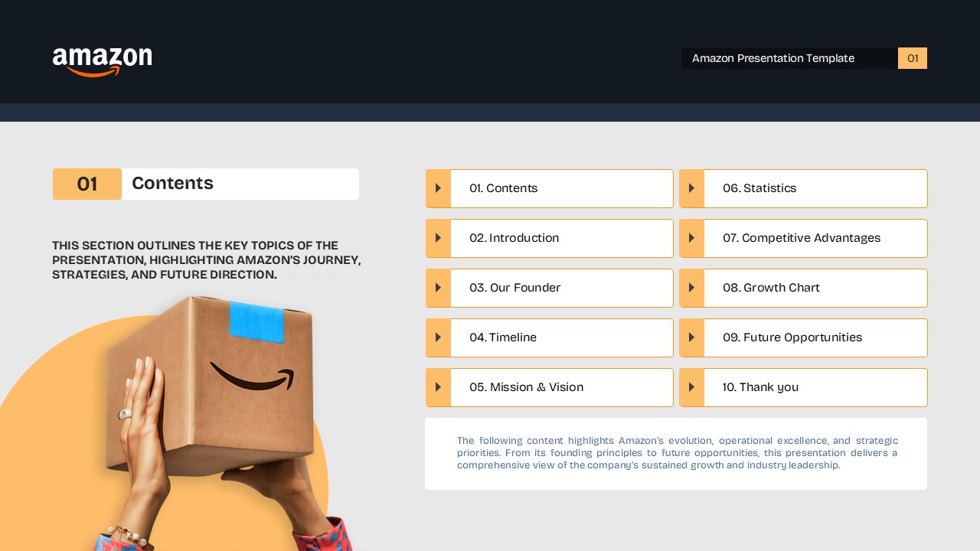Open the 10. Thank you entry
This screenshot has width=980, height=551.
pyautogui.click(x=815, y=387)
